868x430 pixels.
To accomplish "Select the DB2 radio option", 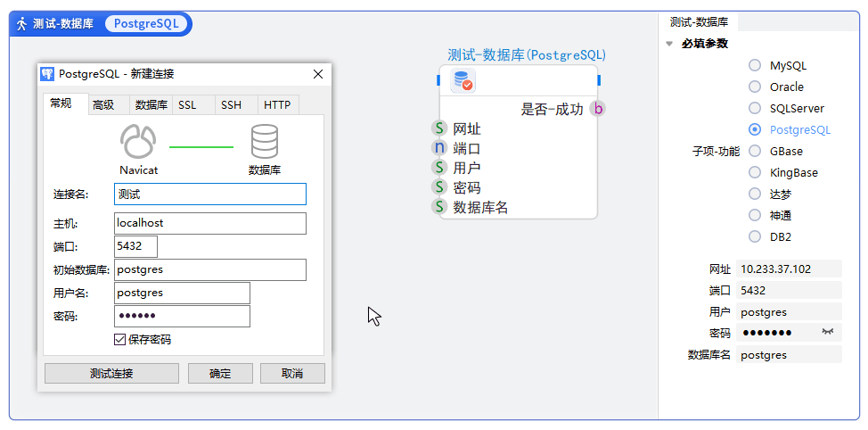I will (755, 236).
